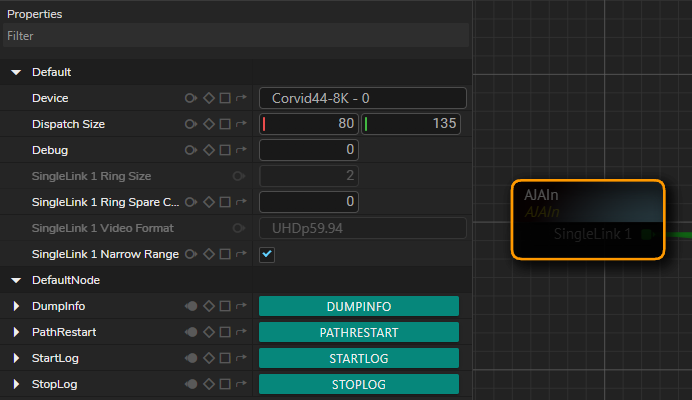Click the pin icon in the Device row
Viewport: 692px width, 400px height.
(x=191, y=98)
